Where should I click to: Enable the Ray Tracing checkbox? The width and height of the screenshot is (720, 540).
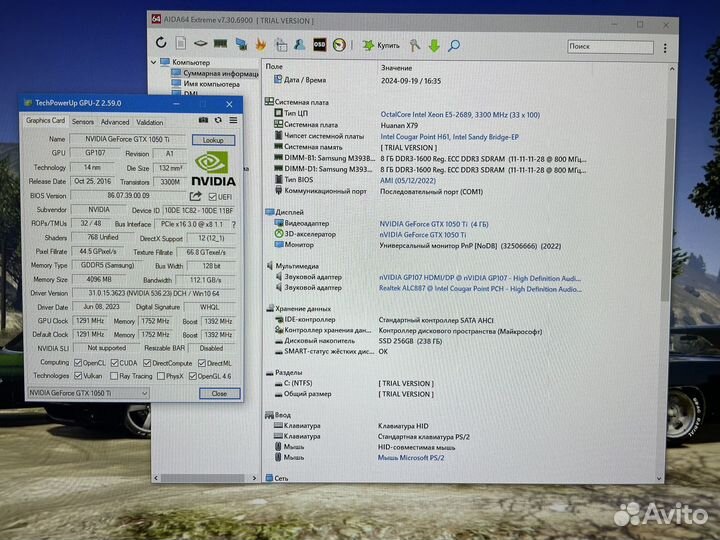114,376
